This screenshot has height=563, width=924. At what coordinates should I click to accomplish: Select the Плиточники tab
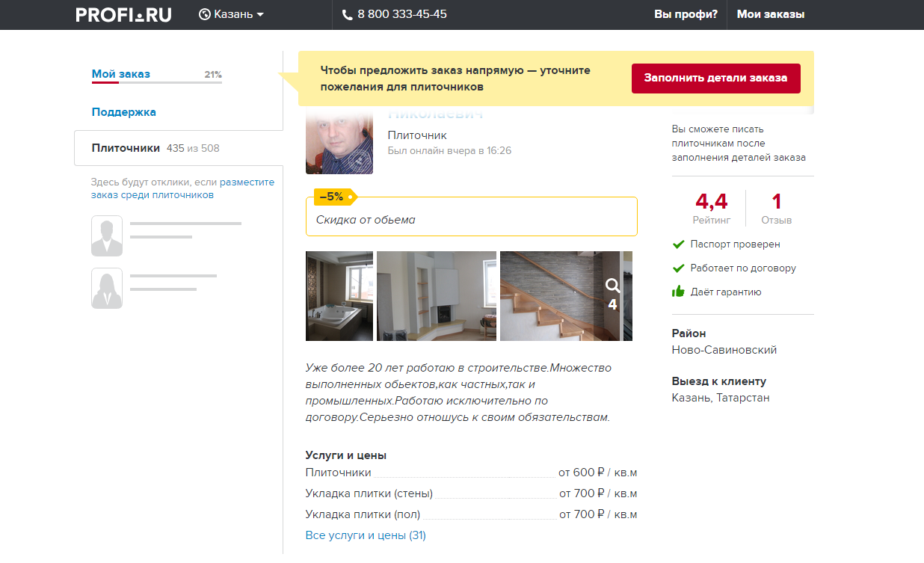(x=126, y=148)
